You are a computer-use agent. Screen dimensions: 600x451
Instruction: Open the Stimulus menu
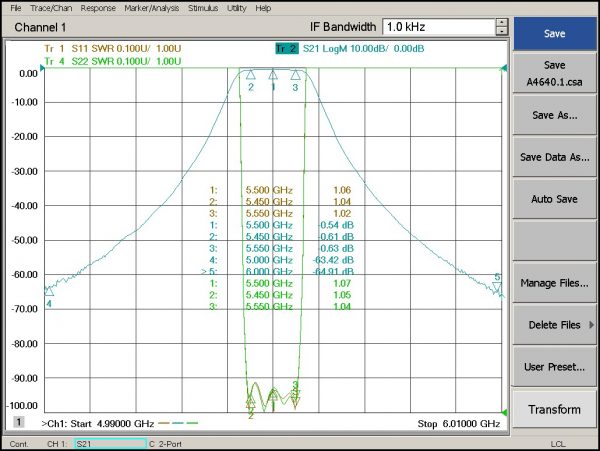203,8
